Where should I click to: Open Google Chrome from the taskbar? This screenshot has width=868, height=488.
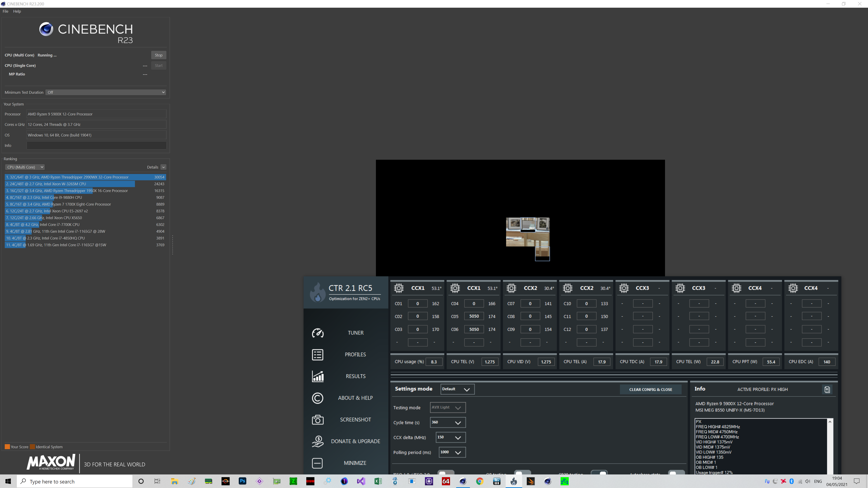[479, 481]
